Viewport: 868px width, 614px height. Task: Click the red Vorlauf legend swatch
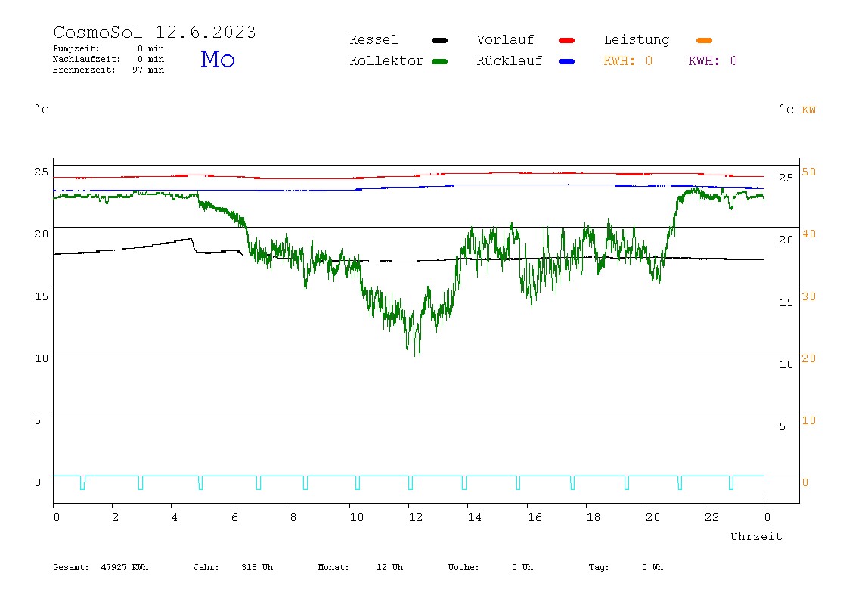[x=567, y=40]
